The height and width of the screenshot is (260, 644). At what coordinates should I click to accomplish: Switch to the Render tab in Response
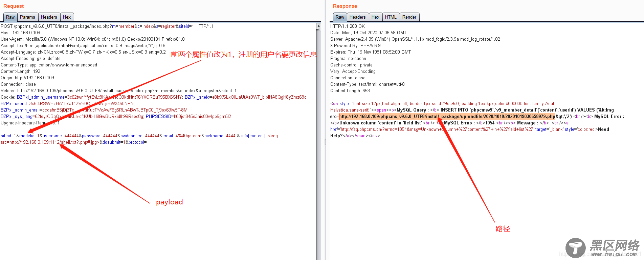(409, 17)
